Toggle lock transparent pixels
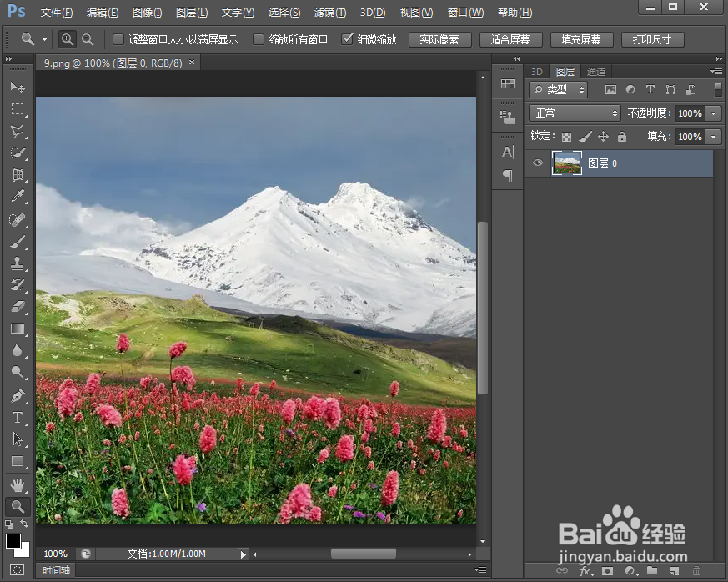This screenshot has width=728, height=582. tap(566, 137)
